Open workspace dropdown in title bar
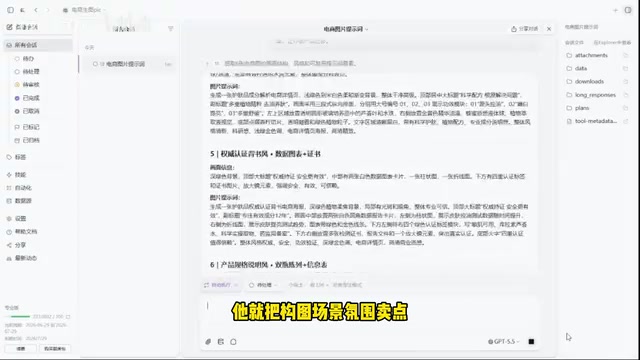 [x=85, y=10]
